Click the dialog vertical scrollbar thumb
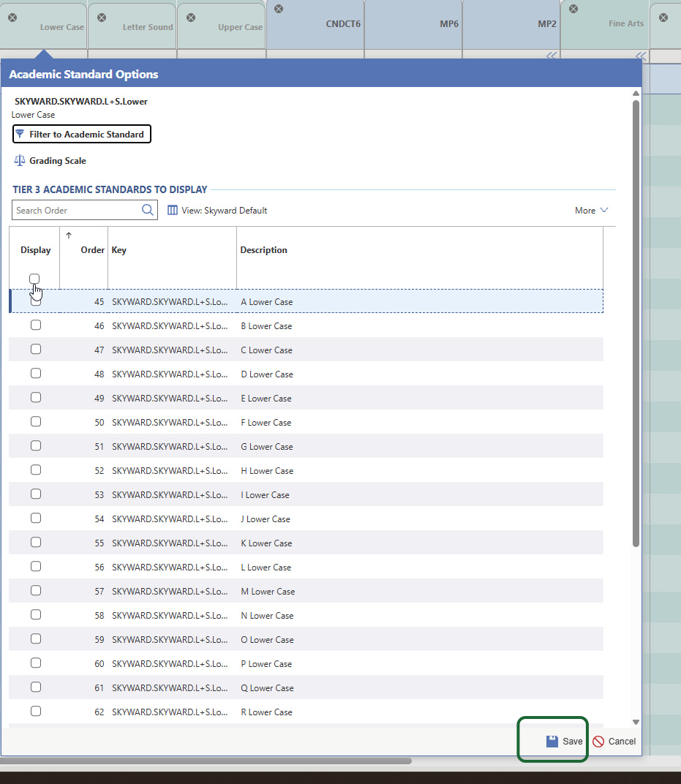The width and height of the screenshot is (681, 784). pyautogui.click(x=636, y=323)
